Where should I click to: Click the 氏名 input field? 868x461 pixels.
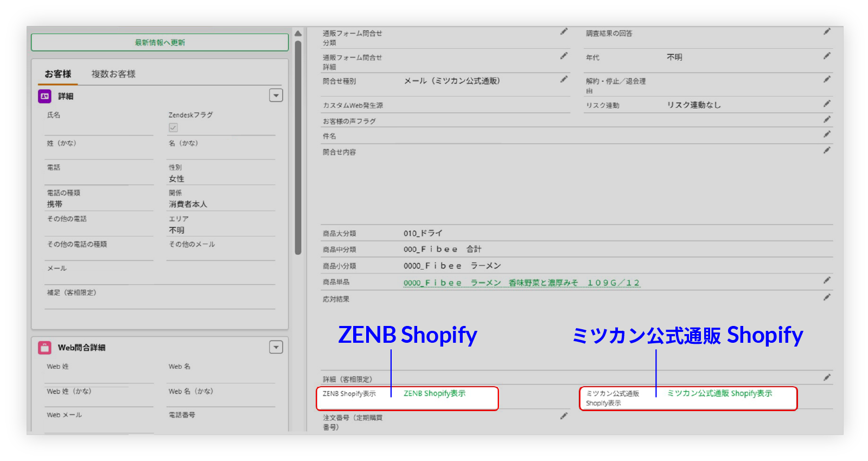(99, 127)
